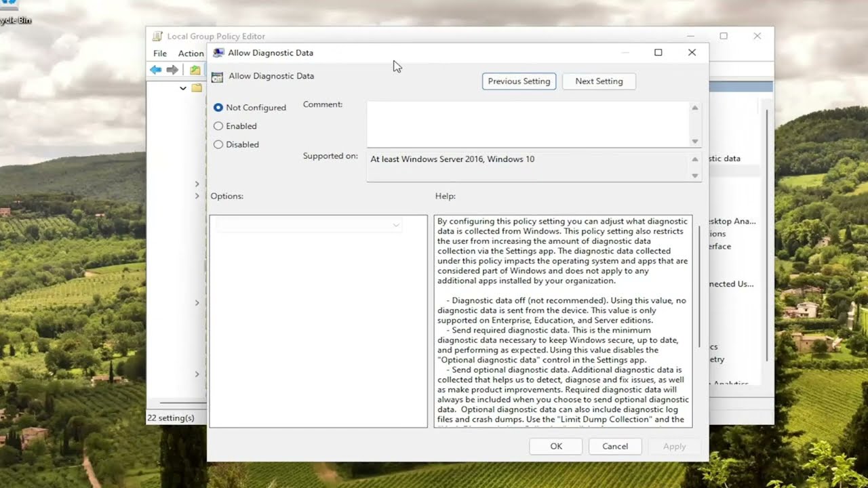
Task: Maximize the Local Group Policy Editor window
Action: coord(724,36)
